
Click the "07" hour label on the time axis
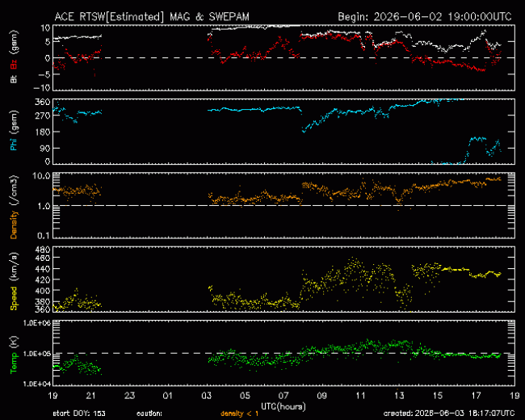283,396
